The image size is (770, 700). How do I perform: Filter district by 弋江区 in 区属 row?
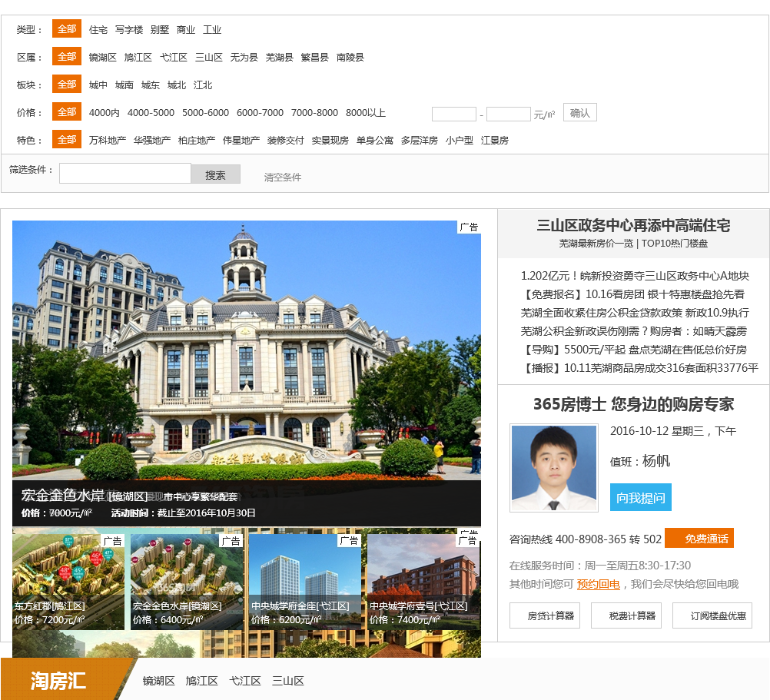(174, 58)
